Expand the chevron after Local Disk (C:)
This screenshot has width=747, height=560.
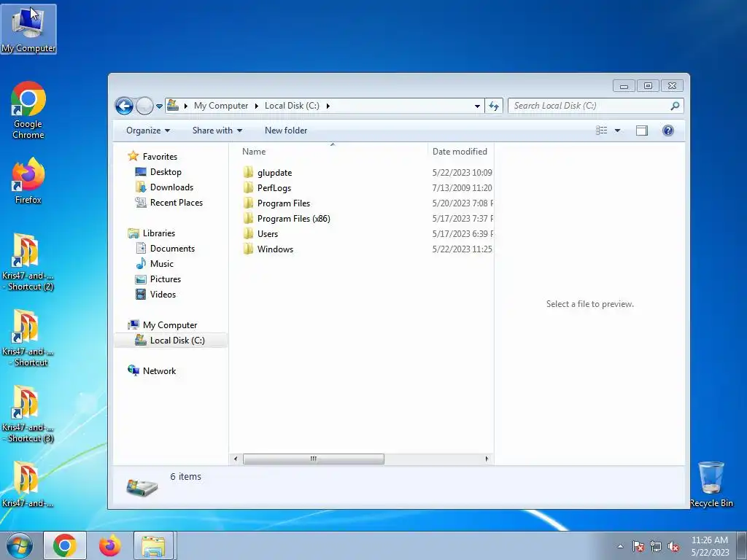328,106
